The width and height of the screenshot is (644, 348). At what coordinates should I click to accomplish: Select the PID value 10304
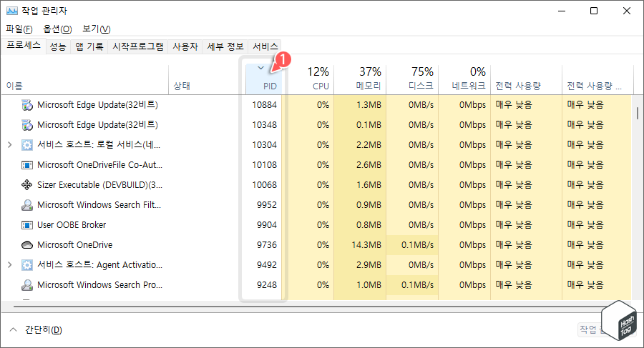(x=264, y=145)
